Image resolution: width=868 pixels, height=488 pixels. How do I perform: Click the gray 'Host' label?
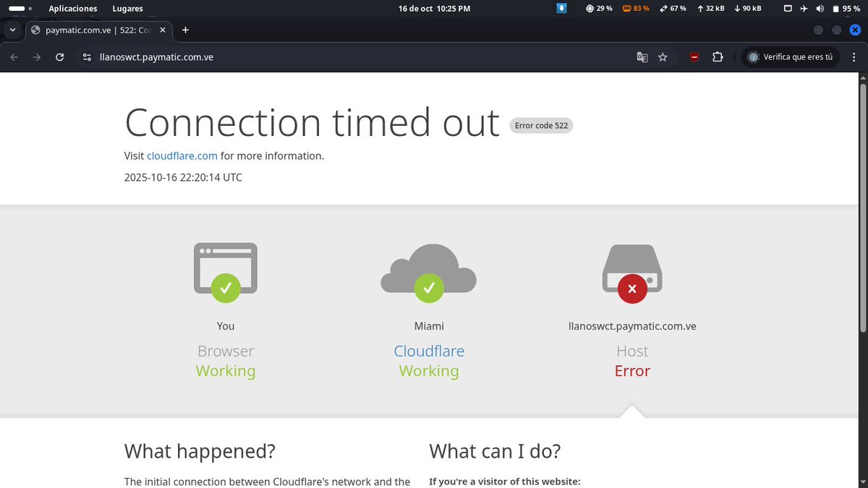tap(632, 351)
